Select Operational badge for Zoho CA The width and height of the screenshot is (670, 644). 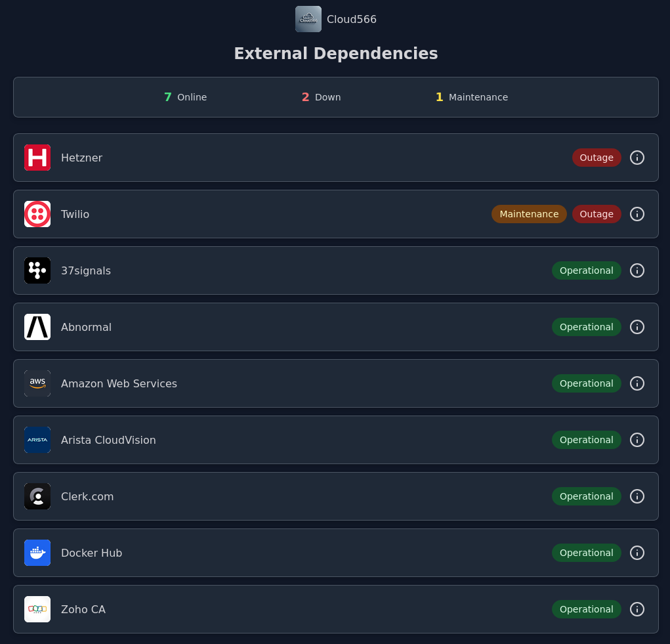(586, 609)
